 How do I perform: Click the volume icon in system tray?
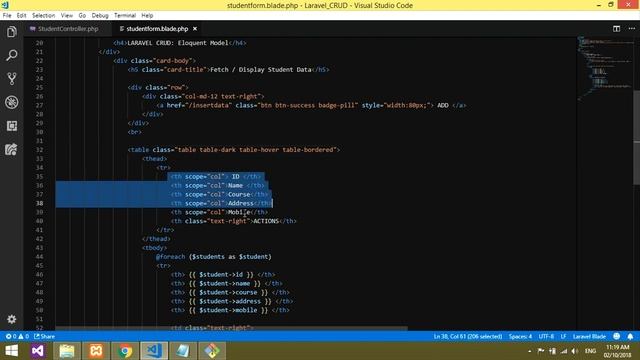point(575,351)
